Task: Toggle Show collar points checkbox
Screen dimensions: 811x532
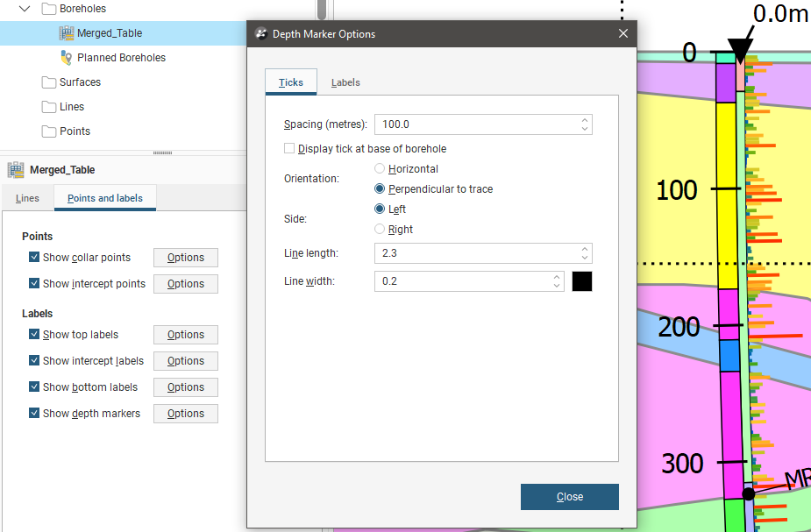Action: [34, 257]
